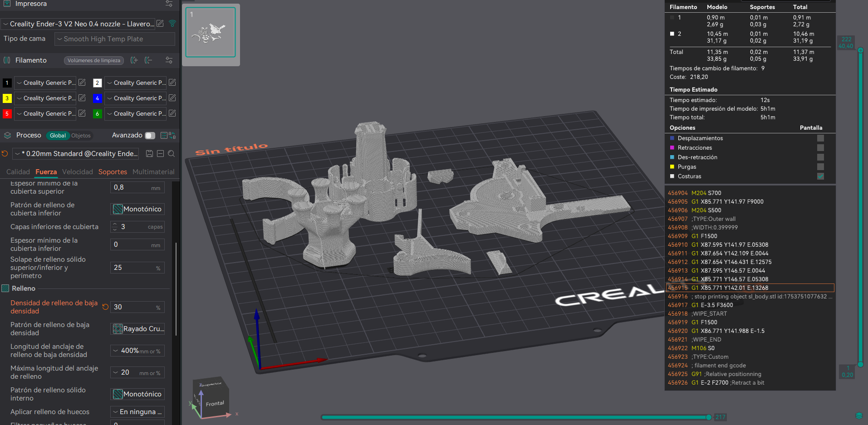The width and height of the screenshot is (868, 425).
Task: Open the Rayado Cruzado infill pattern dropdown
Action: [137, 328]
